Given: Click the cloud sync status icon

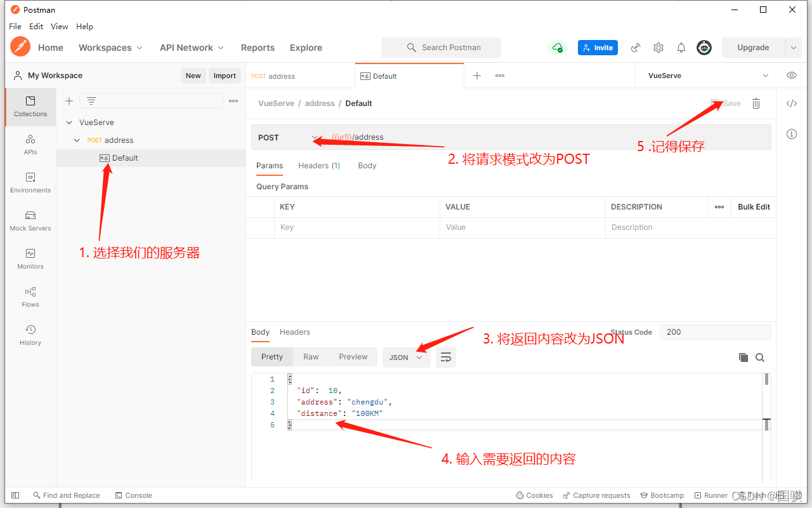Looking at the screenshot, I should pyautogui.click(x=557, y=48).
